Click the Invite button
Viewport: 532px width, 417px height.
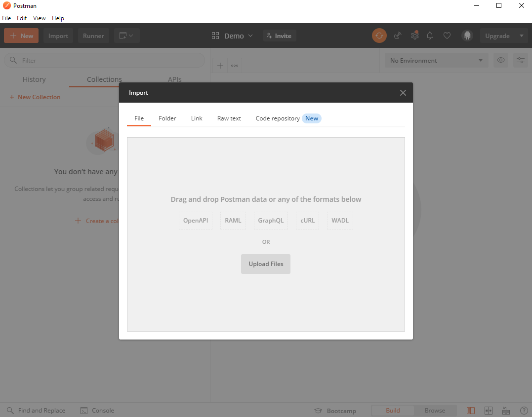pyautogui.click(x=279, y=36)
